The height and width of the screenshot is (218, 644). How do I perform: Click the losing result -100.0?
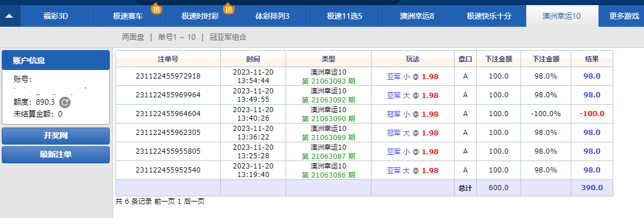(592, 114)
